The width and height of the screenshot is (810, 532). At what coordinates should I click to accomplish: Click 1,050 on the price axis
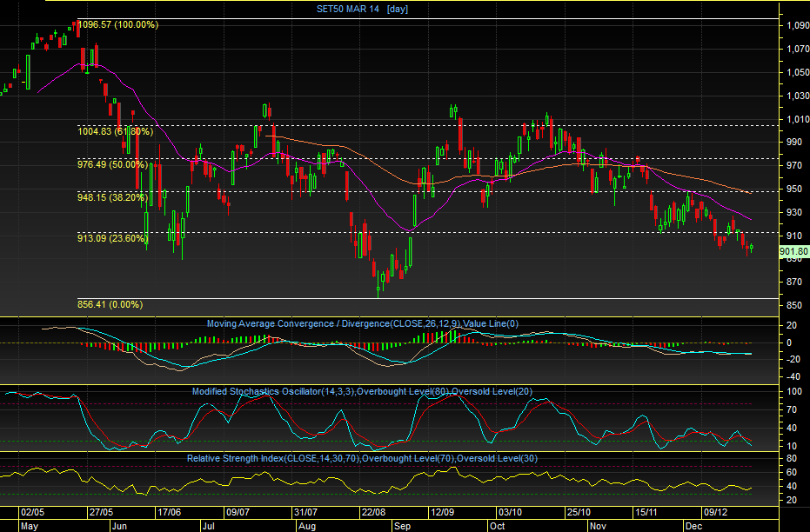(798, 72)
